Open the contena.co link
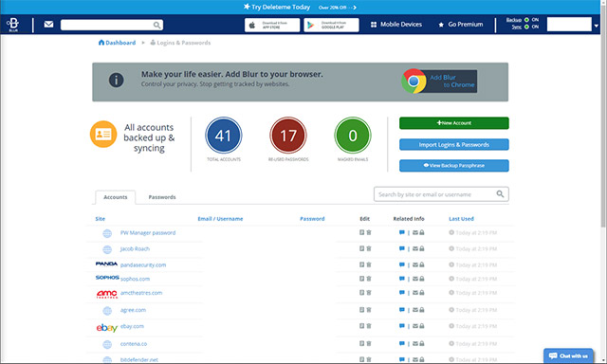This screenshot has width=607, height=364. [133, 343]
